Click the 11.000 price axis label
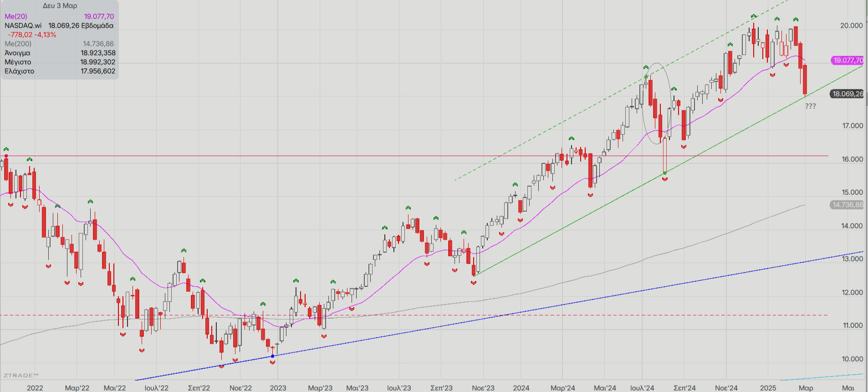Screen dimensions: 868x392 coord(853,325)
